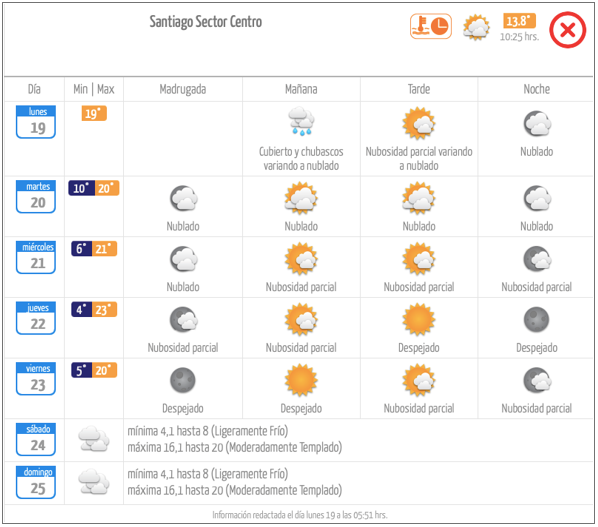598x527 pixels.
Task: Click the rain showers icon for Monday morning
Action: point(301,121)
